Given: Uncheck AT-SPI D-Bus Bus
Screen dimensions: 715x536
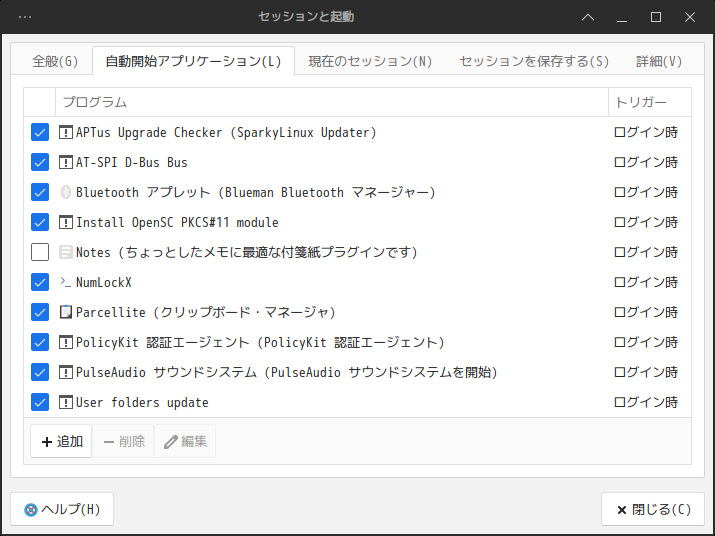Looking at the screenshot, I should pos(40,162).
